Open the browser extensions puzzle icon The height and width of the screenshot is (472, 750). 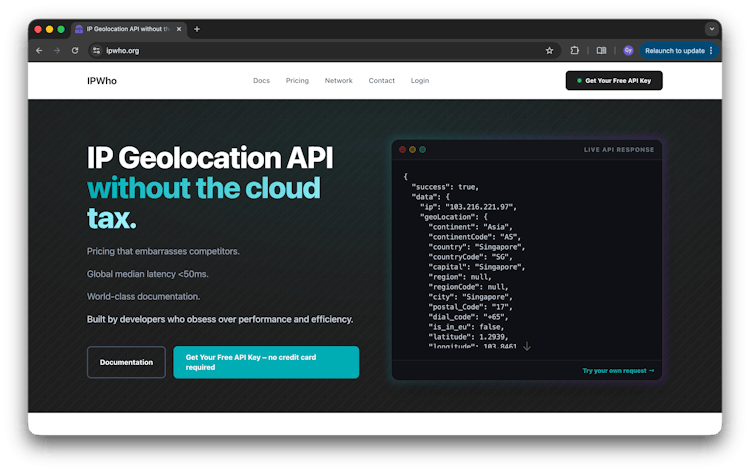575,50
